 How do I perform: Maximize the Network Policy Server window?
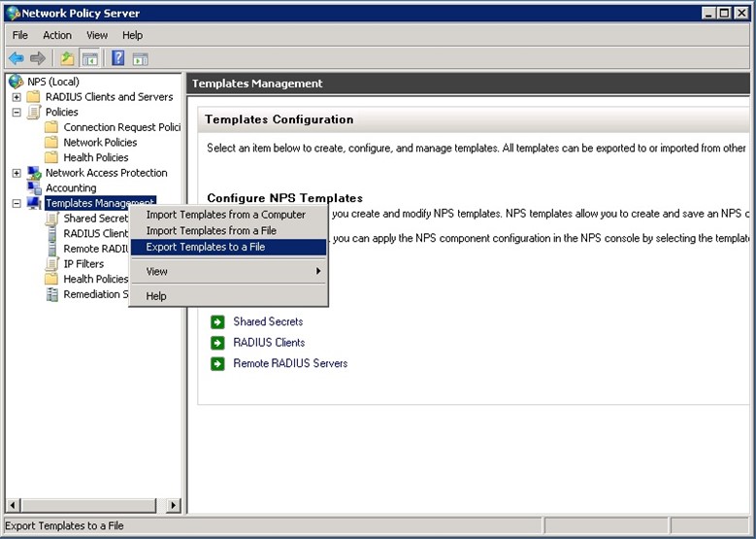(724, 13)
